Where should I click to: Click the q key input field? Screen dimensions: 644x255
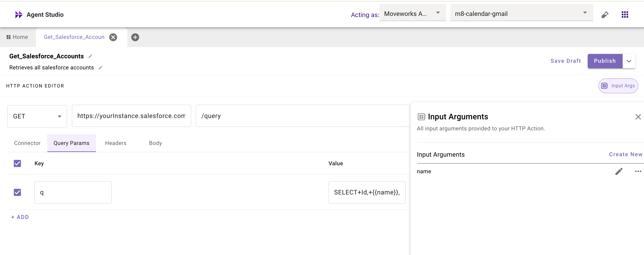(x=73, y=192)
